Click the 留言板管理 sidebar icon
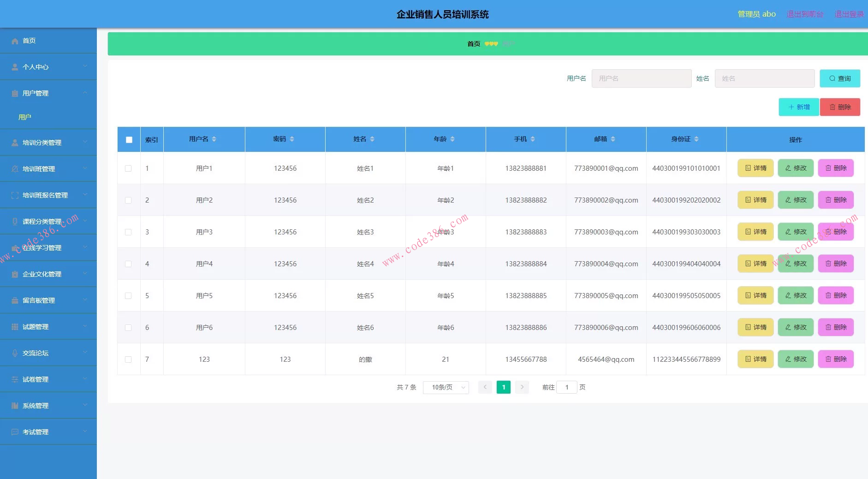The width and height of the screenshot is (868, 479). 15,300
